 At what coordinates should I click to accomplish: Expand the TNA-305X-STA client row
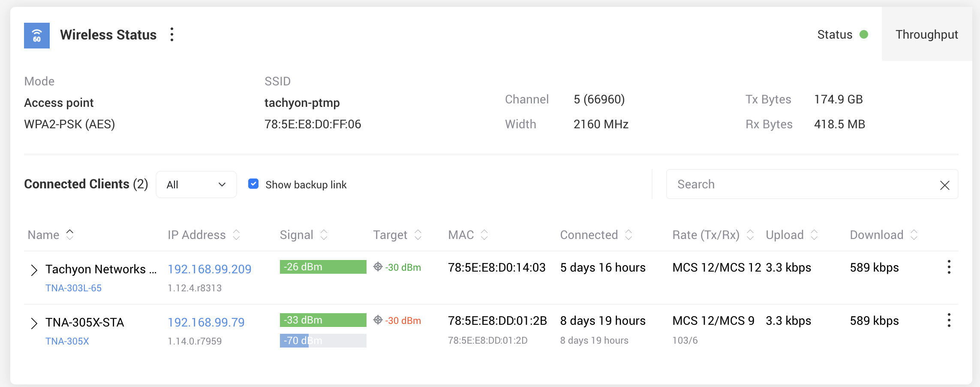click(x=34, y=323)
